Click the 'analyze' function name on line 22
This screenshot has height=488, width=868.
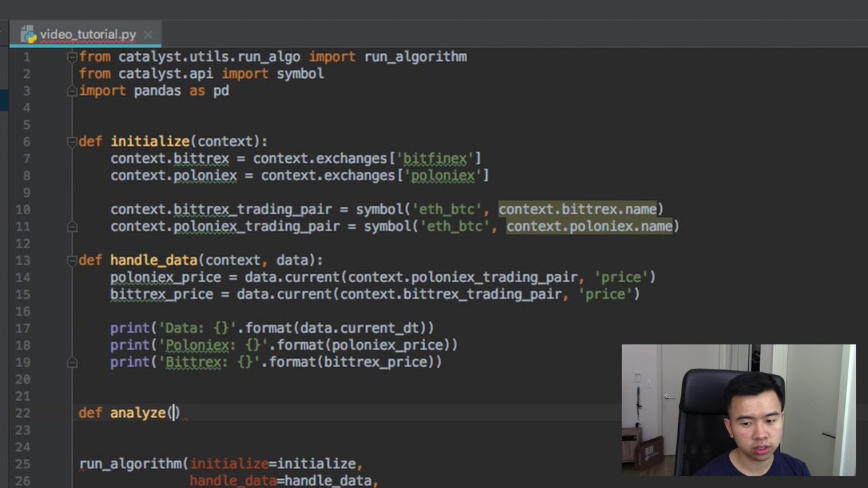pos(138,413)
